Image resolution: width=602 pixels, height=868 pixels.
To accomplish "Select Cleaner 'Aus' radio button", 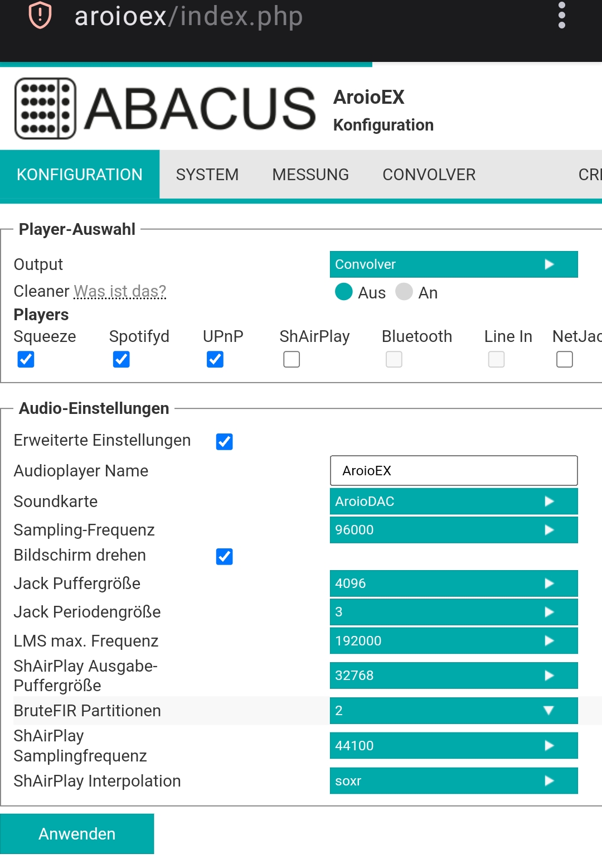I will (344, 292).
